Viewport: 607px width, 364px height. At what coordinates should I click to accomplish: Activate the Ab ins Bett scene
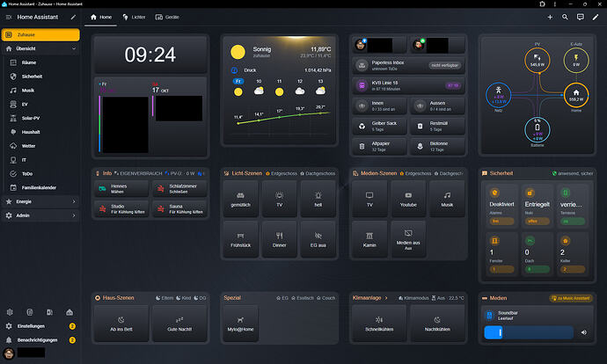coord(121,324)
